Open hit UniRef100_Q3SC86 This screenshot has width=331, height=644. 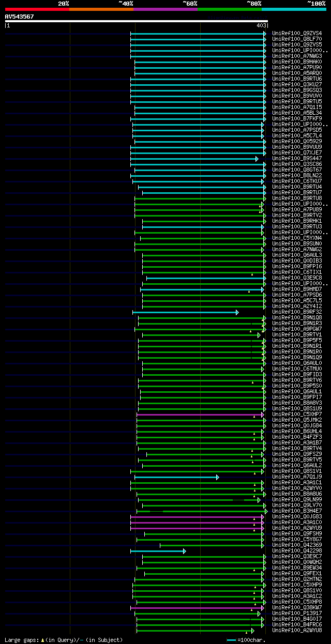coord(297,164)
